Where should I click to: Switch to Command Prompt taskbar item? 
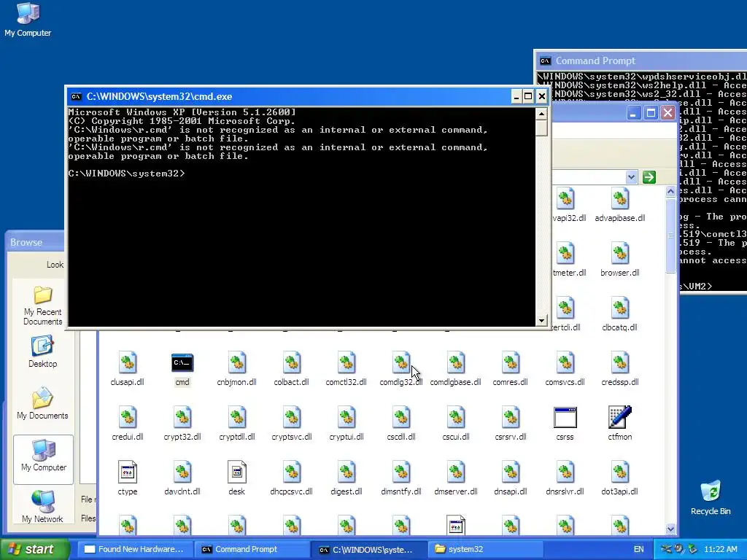coord(252,549)
